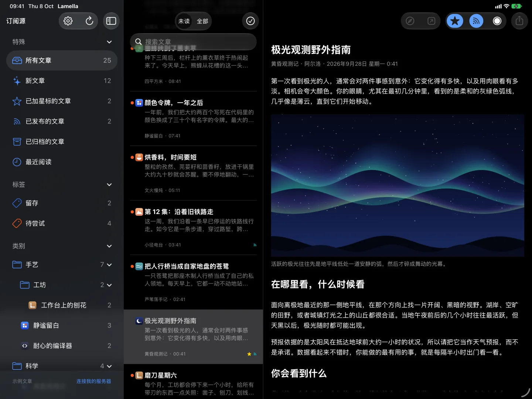This screenshot has width=532, height=399.
Task: Mark all as read with checkmark circle
Action: tap(250, 21)
